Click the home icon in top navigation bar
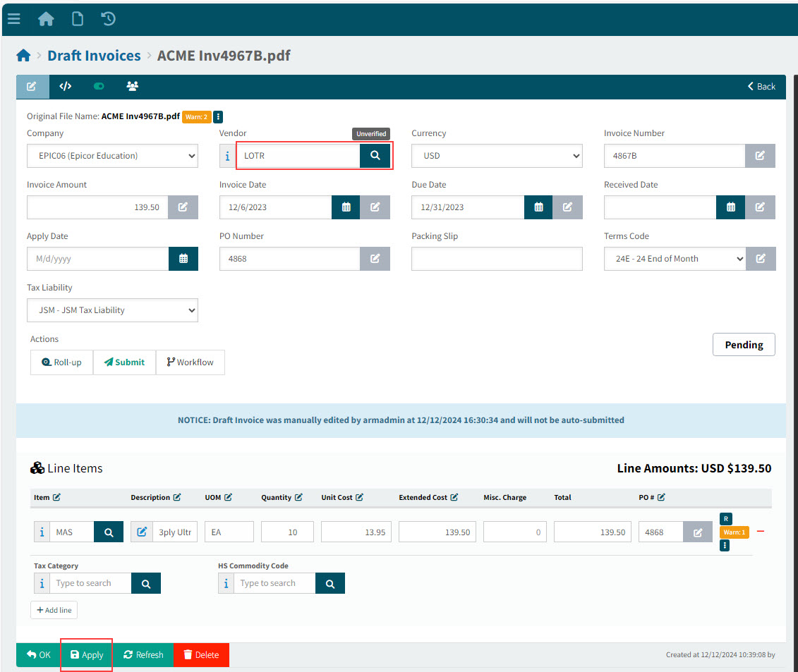 tap(46, 19)
